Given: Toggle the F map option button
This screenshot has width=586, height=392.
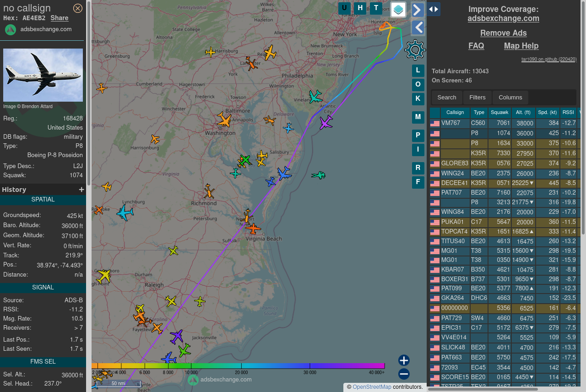Looking at the screenshot, I should pos(418,182).
